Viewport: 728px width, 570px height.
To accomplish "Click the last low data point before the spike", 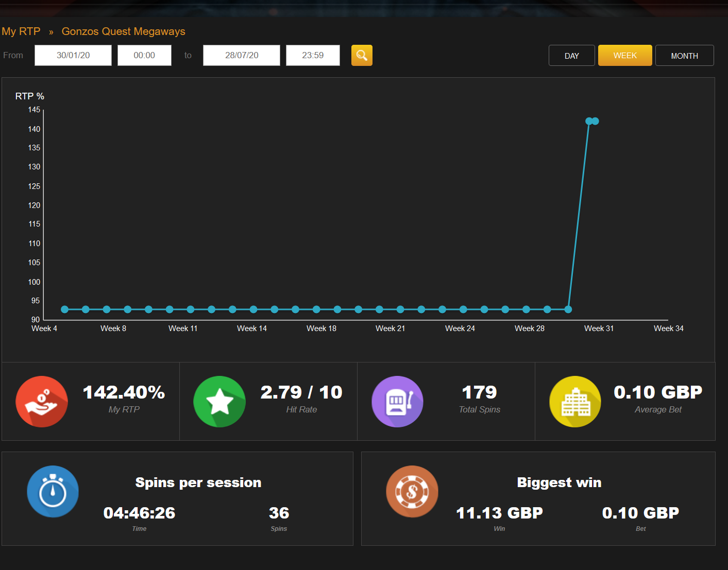I will [x=568, y=309].
